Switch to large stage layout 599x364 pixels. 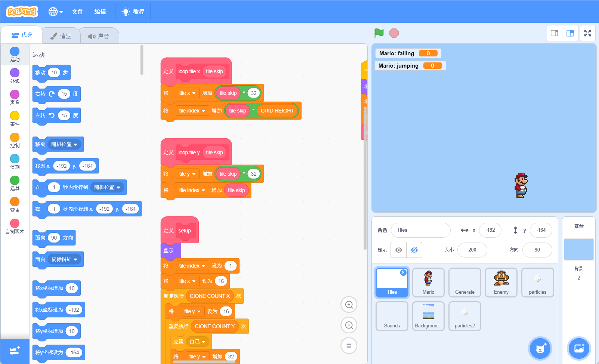tap(570, 33)
